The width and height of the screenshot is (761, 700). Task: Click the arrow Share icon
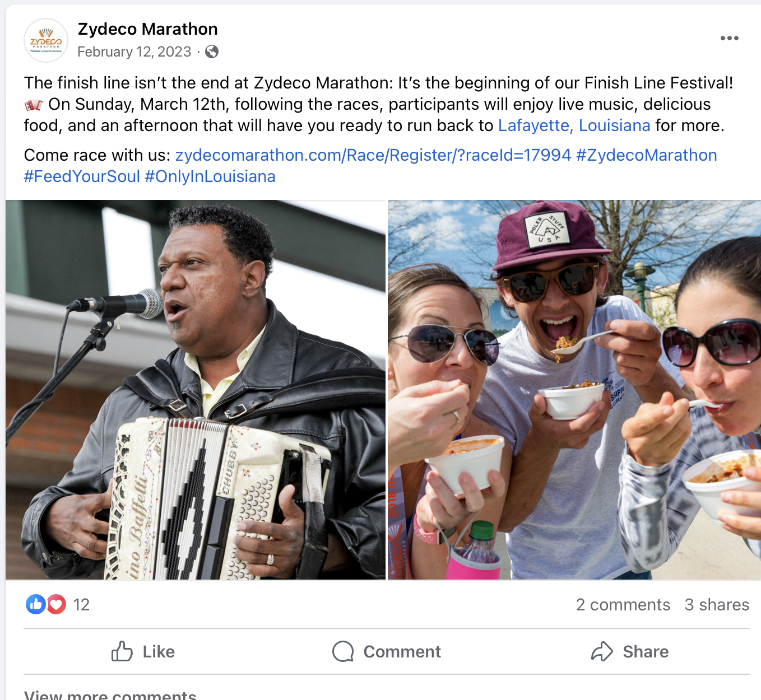coord(602,651)
